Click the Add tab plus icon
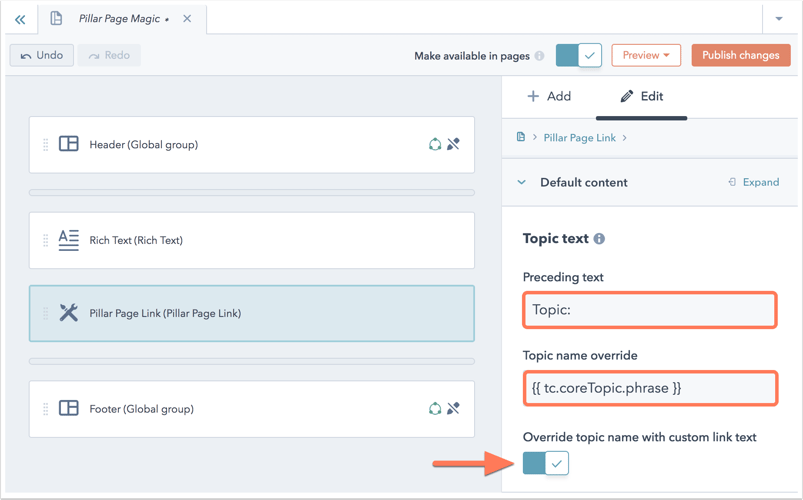 pos(533,96)
